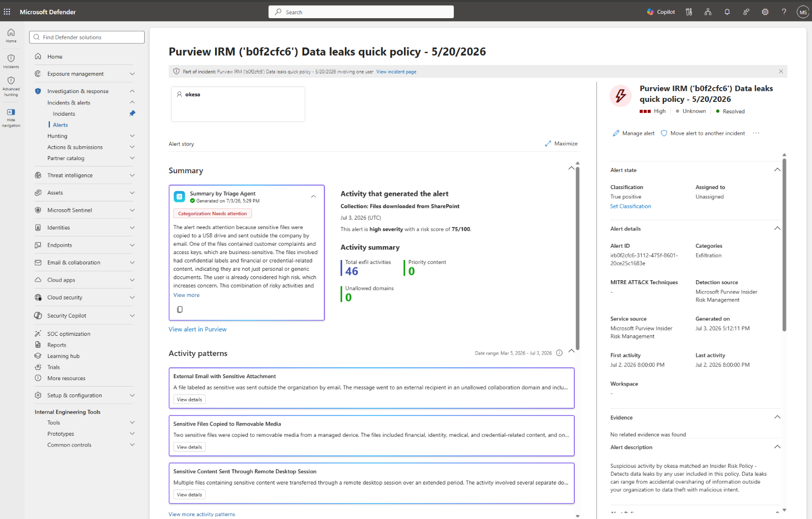Unpin the Incidents nav item
The image size is (812, 519).
point(132,113)
